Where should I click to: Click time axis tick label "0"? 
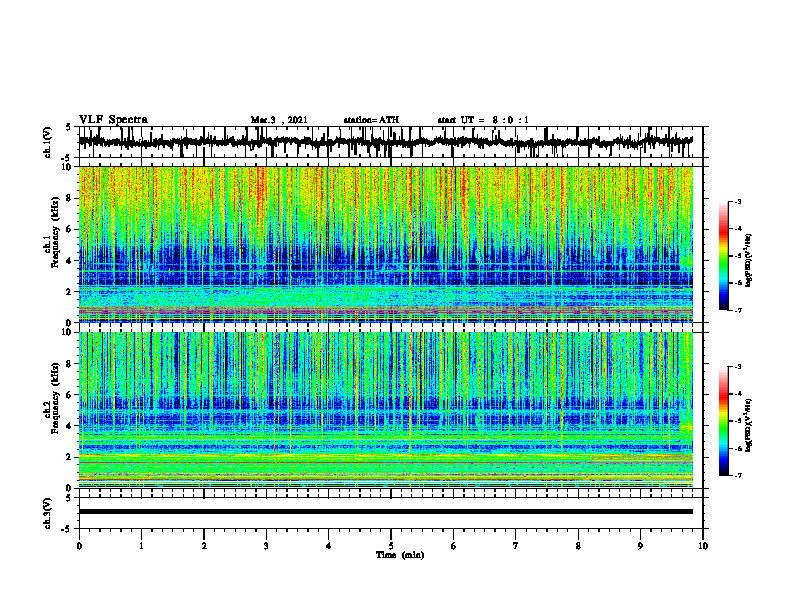[79, 546]
